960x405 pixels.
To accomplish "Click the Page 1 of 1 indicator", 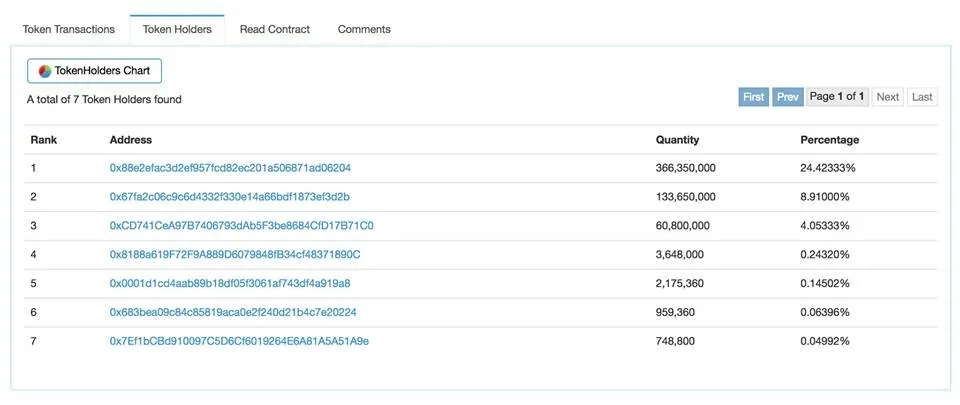I will coord(837,97).
